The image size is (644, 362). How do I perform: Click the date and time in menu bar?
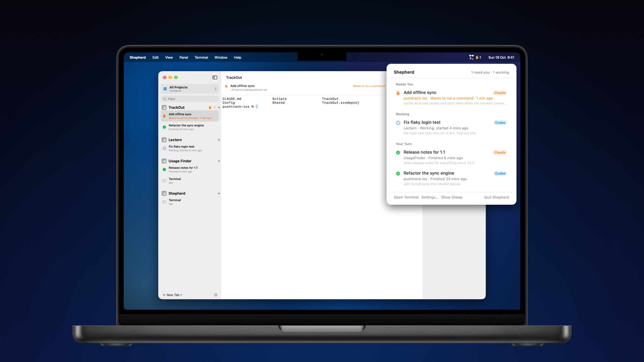tap(501, 57)
